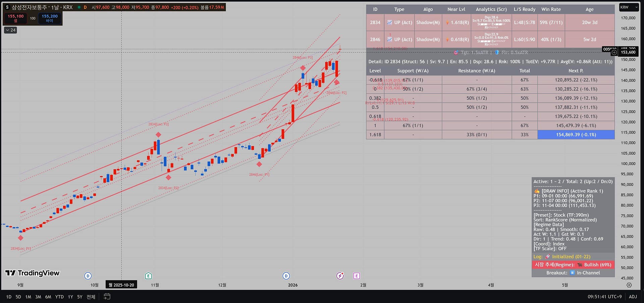Viewport: 644px width, 303px height.
Task: Click the 45,000 price axis label
Action: 627,278
